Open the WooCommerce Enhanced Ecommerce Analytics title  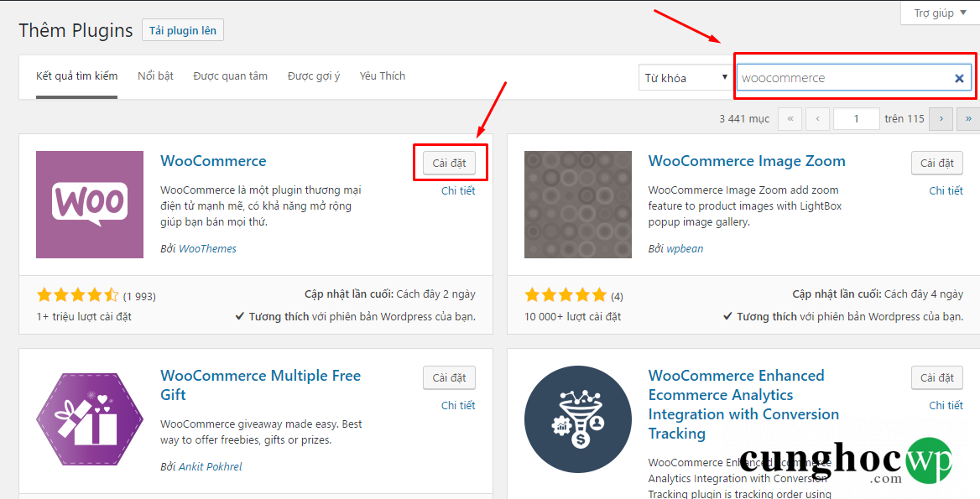743,404
